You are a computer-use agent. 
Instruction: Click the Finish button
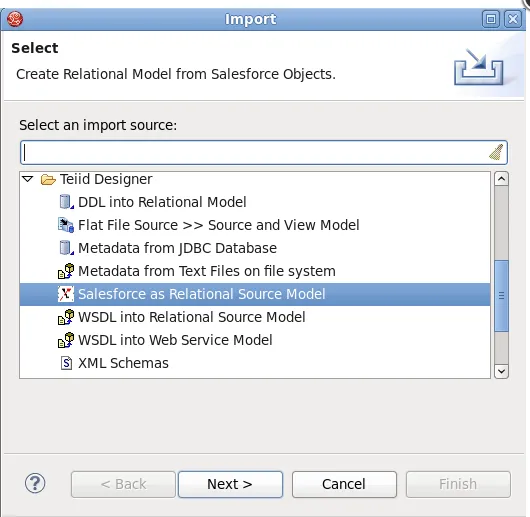(x=458, y=484)
